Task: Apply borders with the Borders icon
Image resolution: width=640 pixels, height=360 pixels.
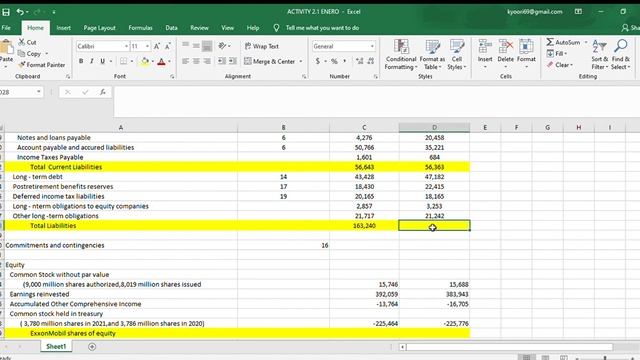Action: [x=123, y=61]
